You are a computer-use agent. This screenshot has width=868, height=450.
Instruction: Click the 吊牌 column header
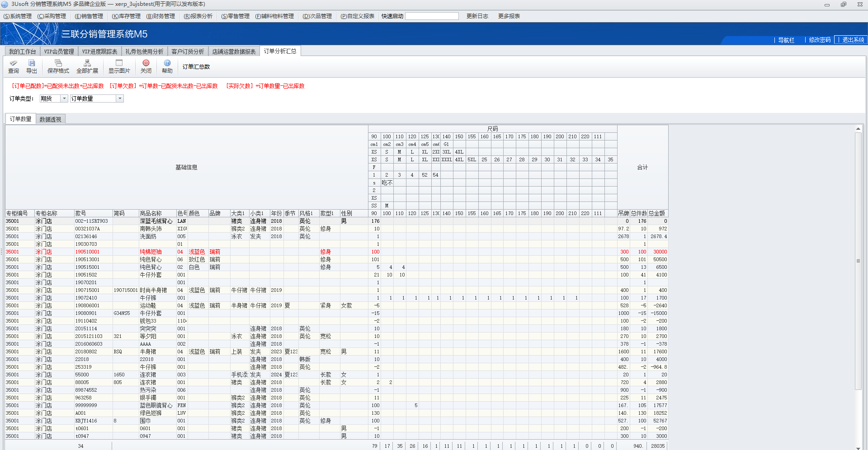(623, 213)
